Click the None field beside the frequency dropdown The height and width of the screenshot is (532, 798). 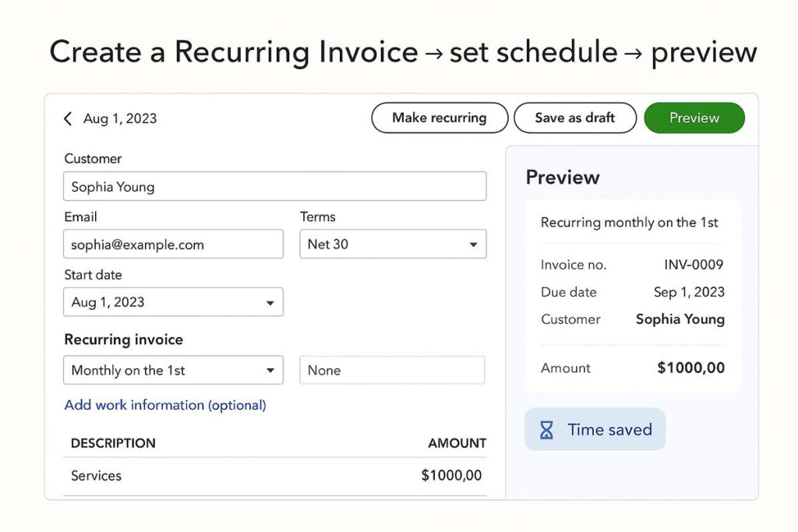point(392,370)
